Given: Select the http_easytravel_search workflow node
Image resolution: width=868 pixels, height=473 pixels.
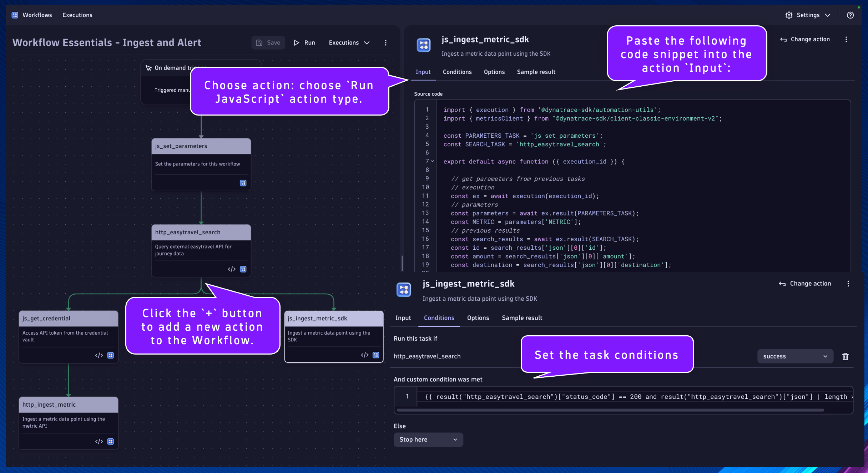Looking at the screenshot, I should pos(201,251).
